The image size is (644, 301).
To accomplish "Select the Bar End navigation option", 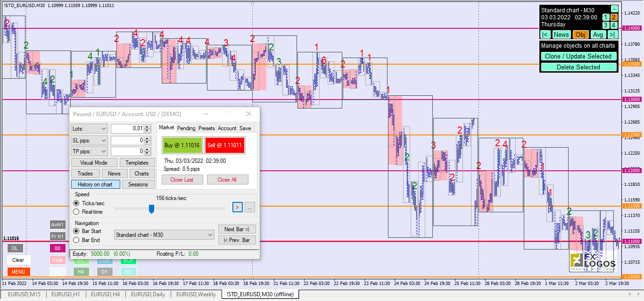I will coord(76,240).
